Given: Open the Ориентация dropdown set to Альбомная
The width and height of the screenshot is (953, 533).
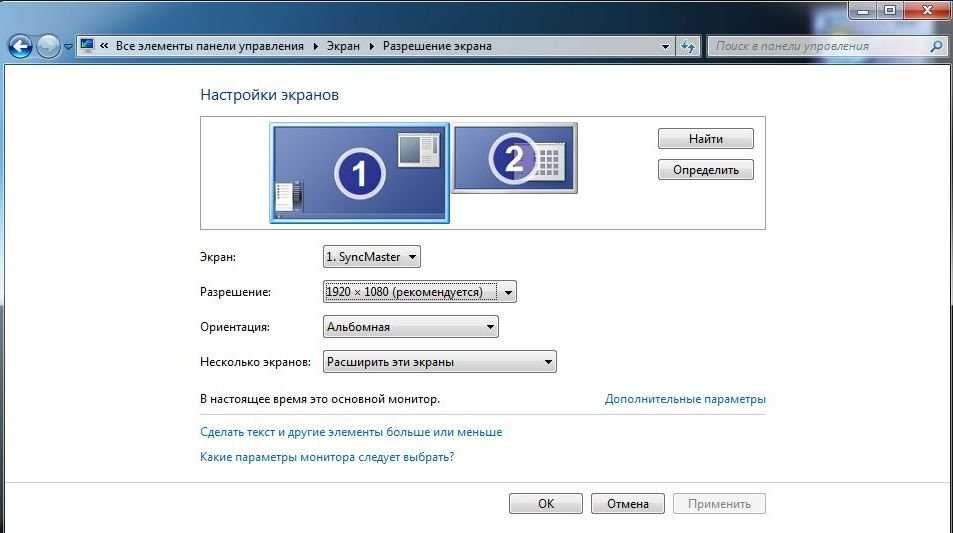Looking at the screenshot, I should pyautogui.click(x=411, y=327).
